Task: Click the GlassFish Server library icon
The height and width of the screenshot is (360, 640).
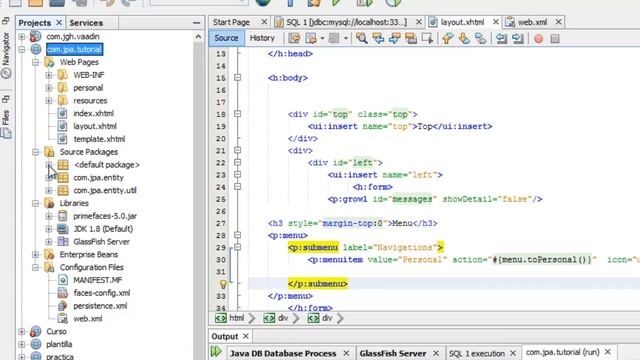Action: coord(62,242)
